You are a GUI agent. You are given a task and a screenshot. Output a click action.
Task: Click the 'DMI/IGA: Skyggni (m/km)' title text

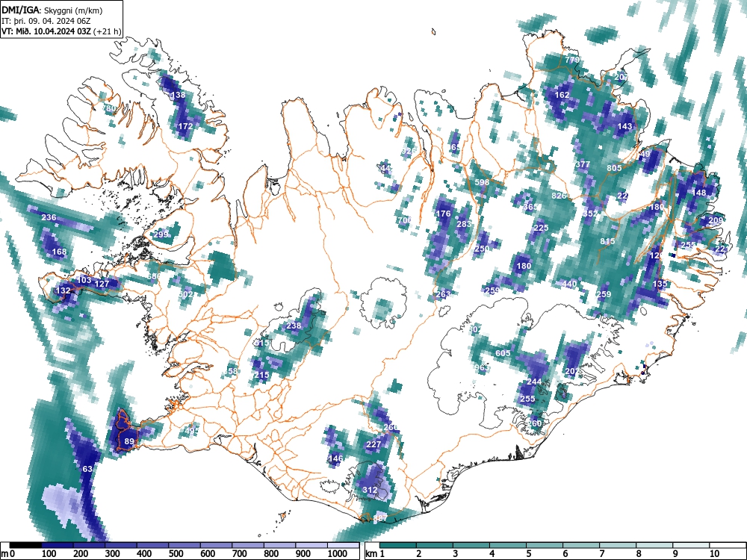pyautogui.click(x=52, y=10)
